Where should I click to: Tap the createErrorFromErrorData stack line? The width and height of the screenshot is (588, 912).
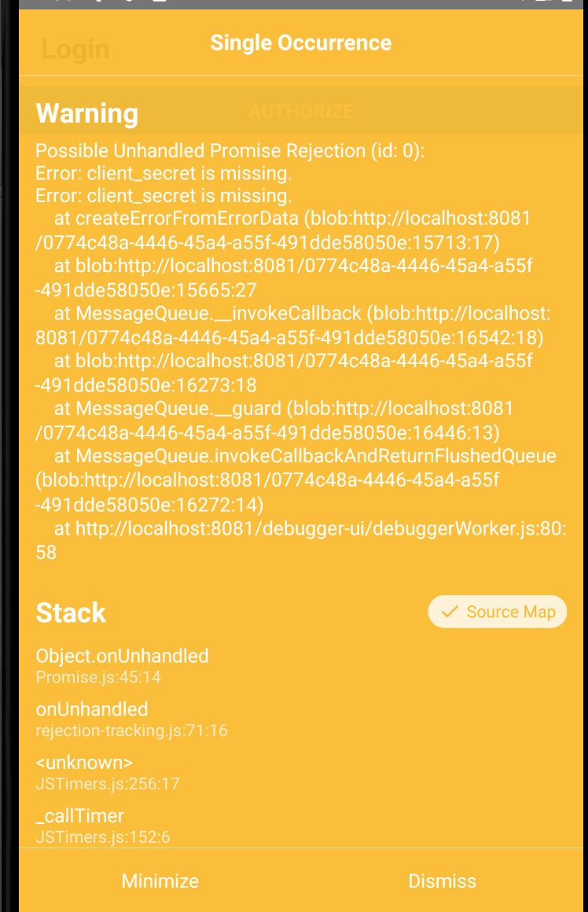(236, 219)
